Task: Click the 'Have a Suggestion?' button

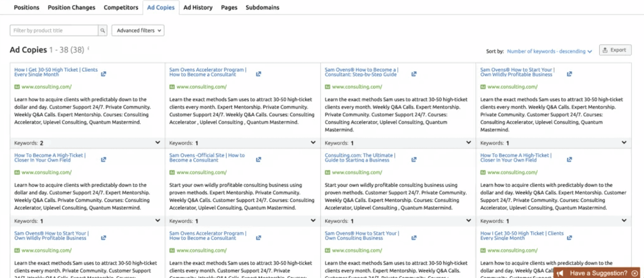Action: [597, 273]
